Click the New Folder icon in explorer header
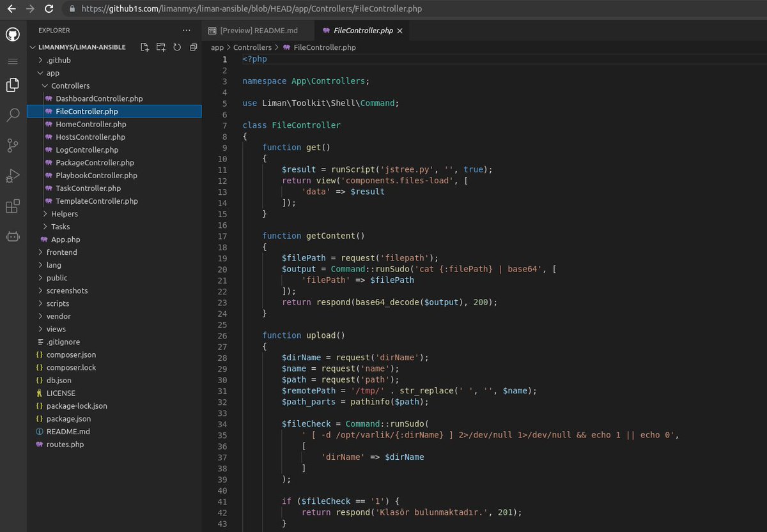The width and height of the screenshot is (767, 532). tap(161, 47)
